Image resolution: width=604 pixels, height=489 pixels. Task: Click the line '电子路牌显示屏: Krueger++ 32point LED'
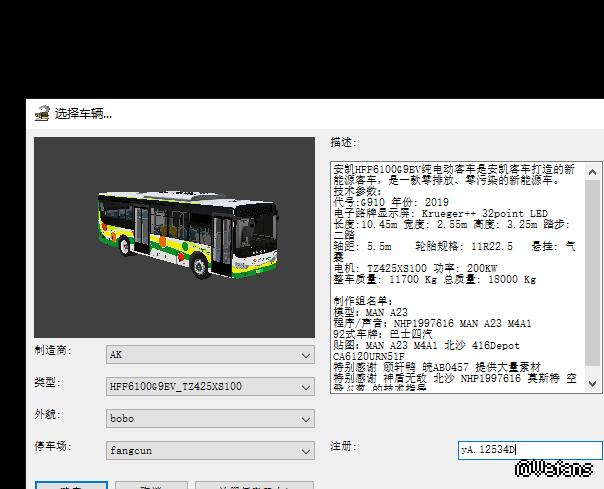click(441, 213)
